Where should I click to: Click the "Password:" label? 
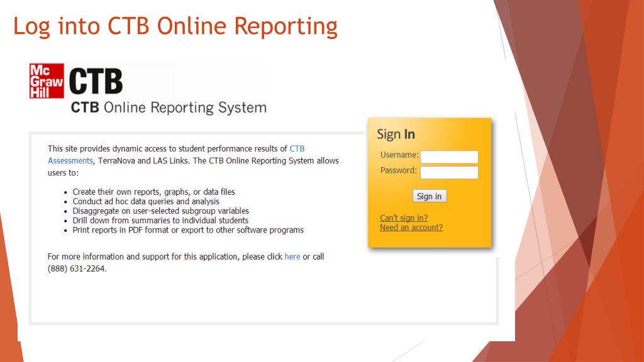398,170
